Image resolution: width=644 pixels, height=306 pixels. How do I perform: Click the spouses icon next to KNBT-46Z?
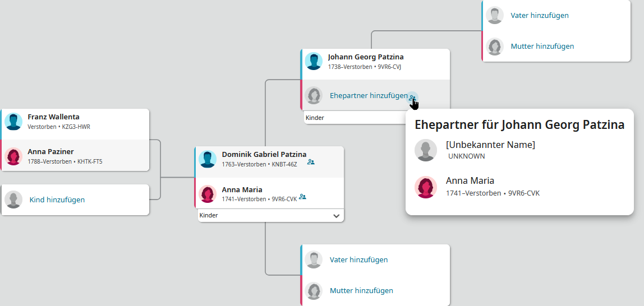click(311, 162)
